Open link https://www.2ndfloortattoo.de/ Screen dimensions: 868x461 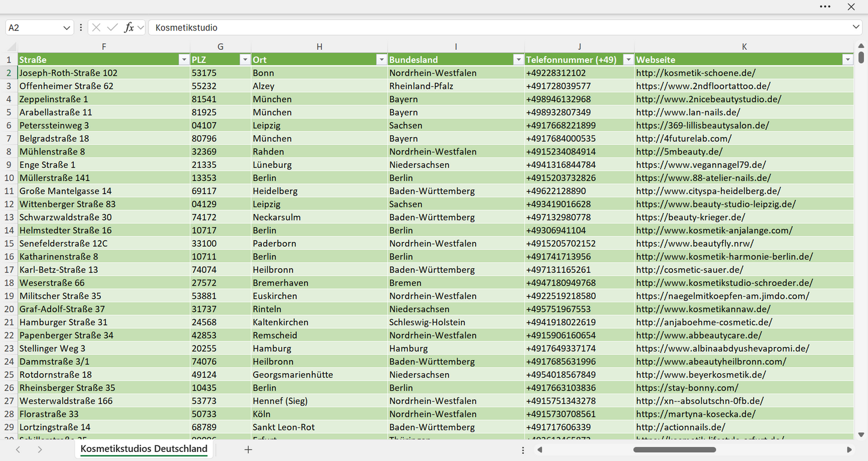[703, 86]
